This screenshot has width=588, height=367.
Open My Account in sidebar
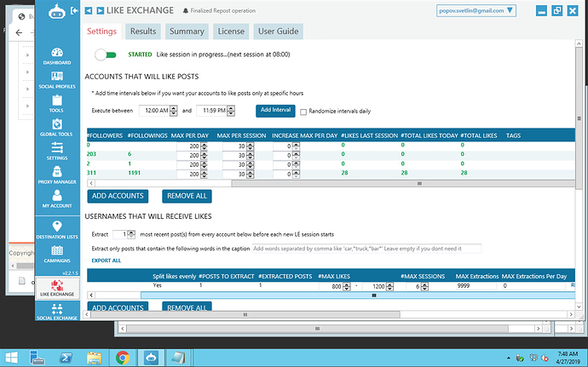[x=57, y=199]
